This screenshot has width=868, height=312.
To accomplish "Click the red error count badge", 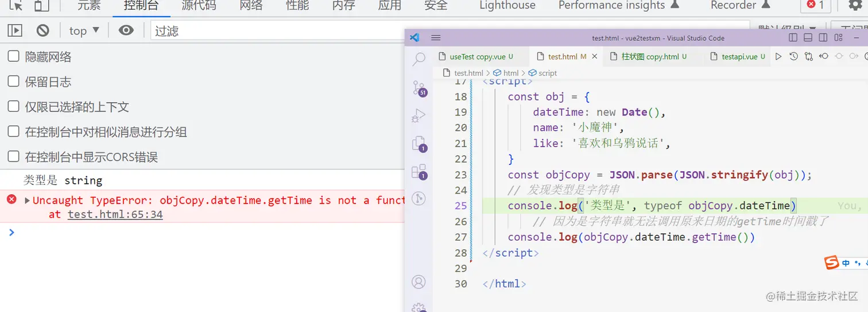I will pyautogui.click(x=816, y=5).
